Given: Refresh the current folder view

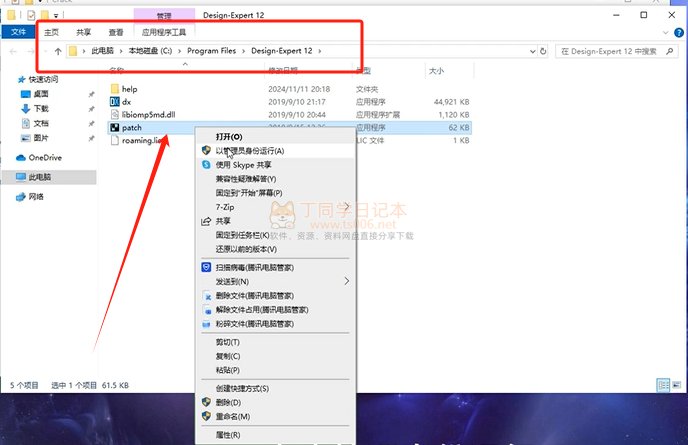Looking at the screenshot, I should click(543, 51).
